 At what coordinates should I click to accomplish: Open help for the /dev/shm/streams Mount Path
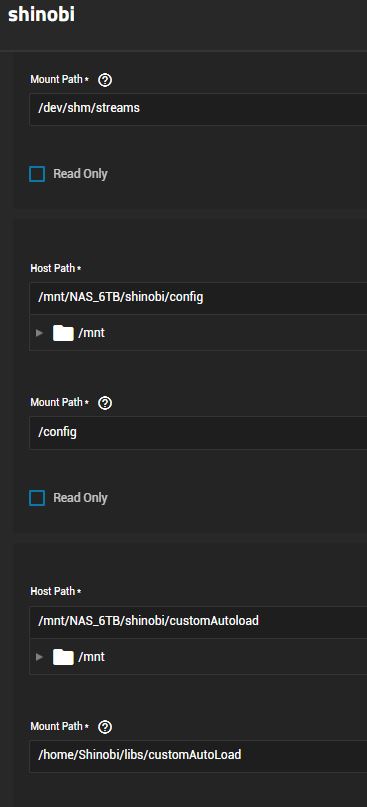pos(105,80)
